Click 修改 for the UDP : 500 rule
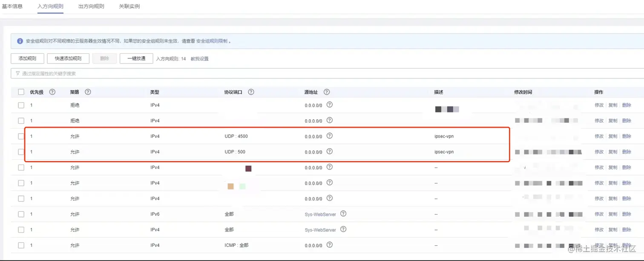Screen dimensions: 644x261 pos(599,152)
